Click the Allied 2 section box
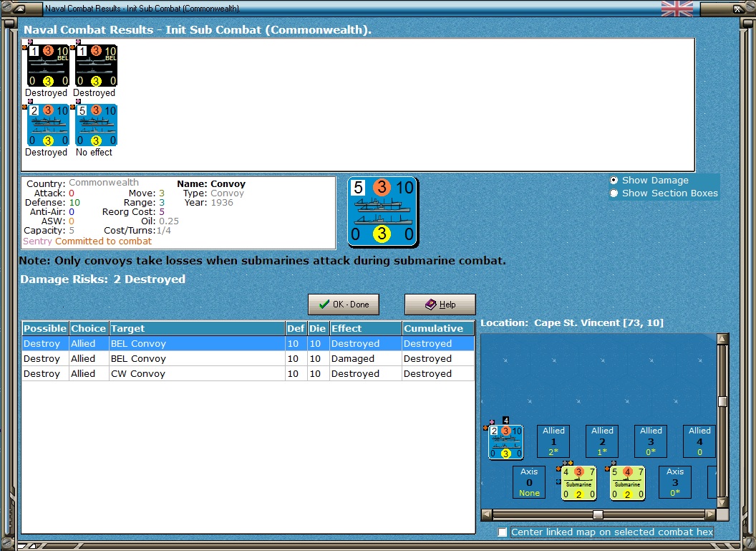This screenshot has width=756, height=551. (x=602, y=441)
